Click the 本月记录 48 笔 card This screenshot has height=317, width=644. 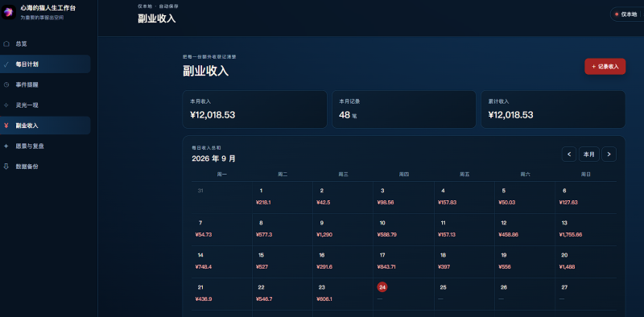(404, 109)
